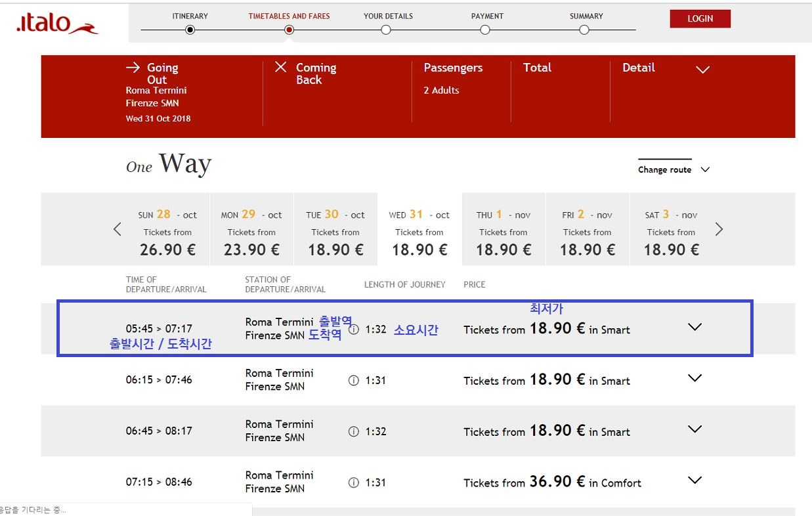This screenshot has width=812, height=516.
Task: Click the 2 Adults text
Action: [441, 91]
